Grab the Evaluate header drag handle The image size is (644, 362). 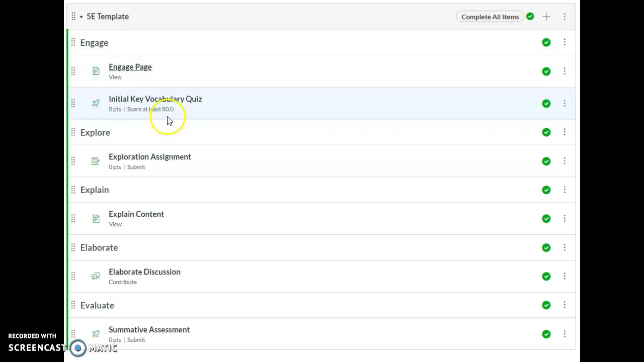[x=73, y=305]
